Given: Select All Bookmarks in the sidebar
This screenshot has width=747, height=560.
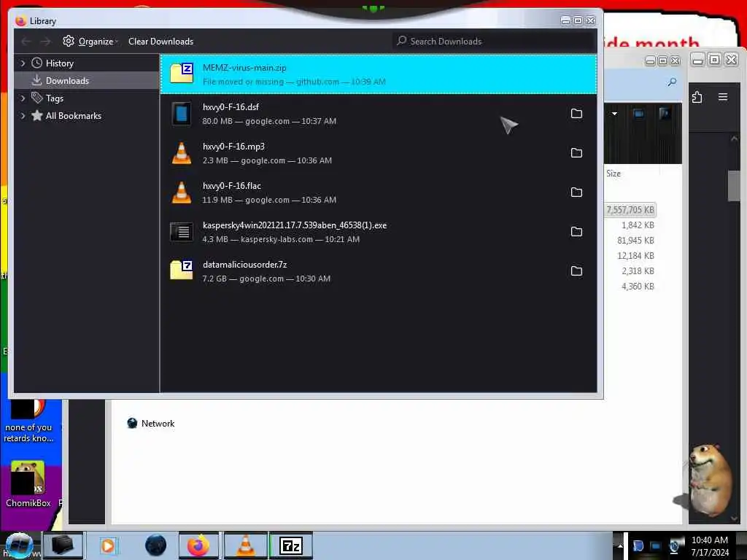Looking at the screenshot, I should (x=74, y=116).
